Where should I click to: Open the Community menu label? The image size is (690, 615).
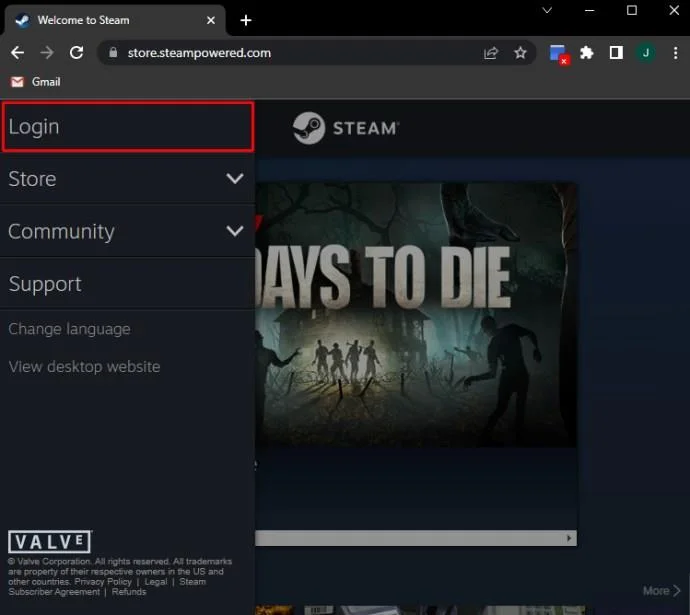point(61,231)
